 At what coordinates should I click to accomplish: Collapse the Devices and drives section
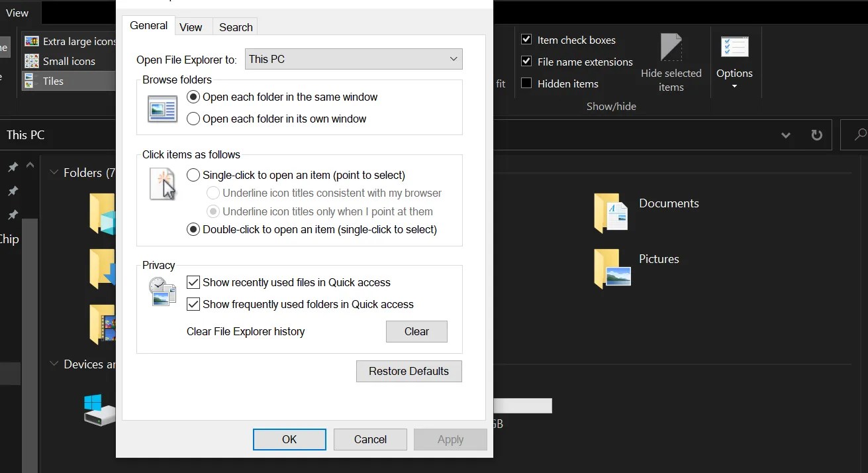[54, 364]
